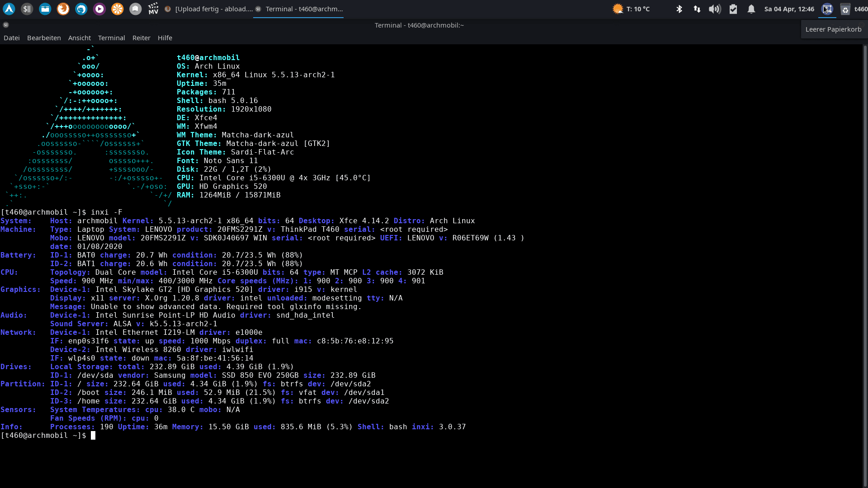Click the 'Font: Noto Sans 11' line

(x=217, y=160)
